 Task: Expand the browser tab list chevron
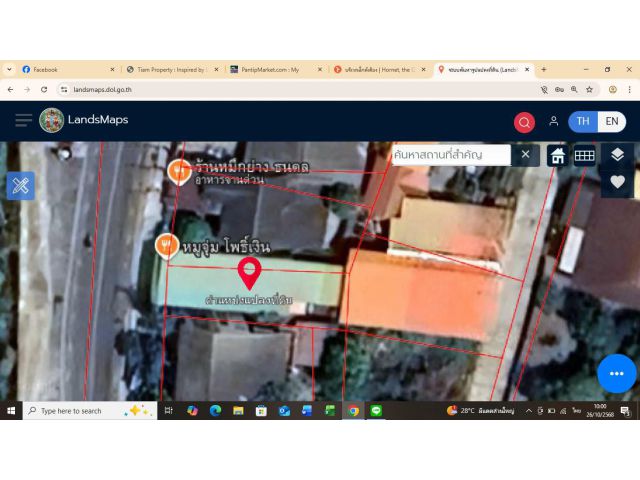coord(9,70)
